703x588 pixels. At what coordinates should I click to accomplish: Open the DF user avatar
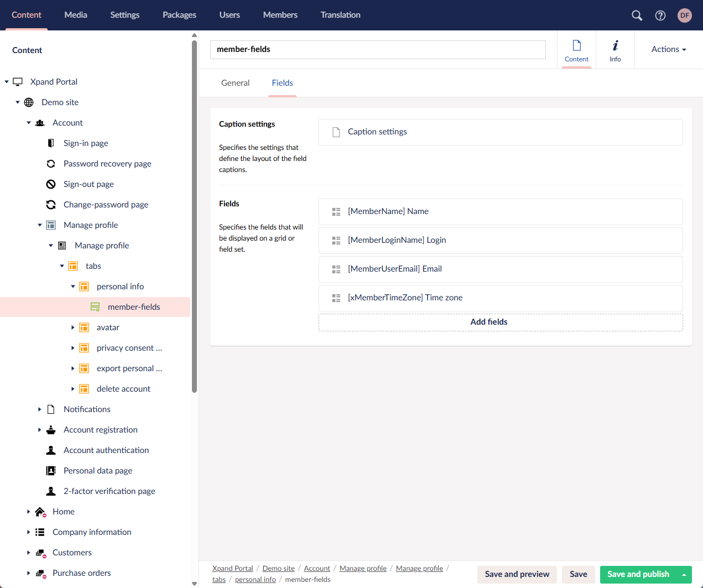(684, 15)
